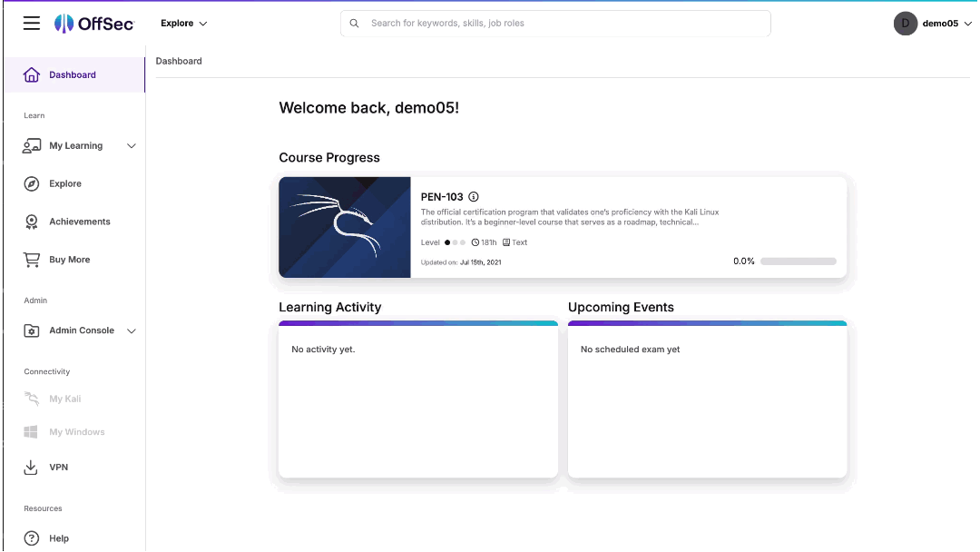This screenshot has width=980, height=552.
Task: Click the My Kali dragon icon
Action: pos(31,399)
